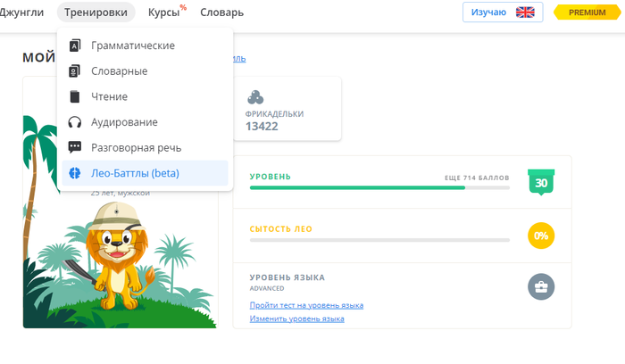Open Аудирование training entry
The height and width of the screenshot is (364, 625).
(145, 122)
